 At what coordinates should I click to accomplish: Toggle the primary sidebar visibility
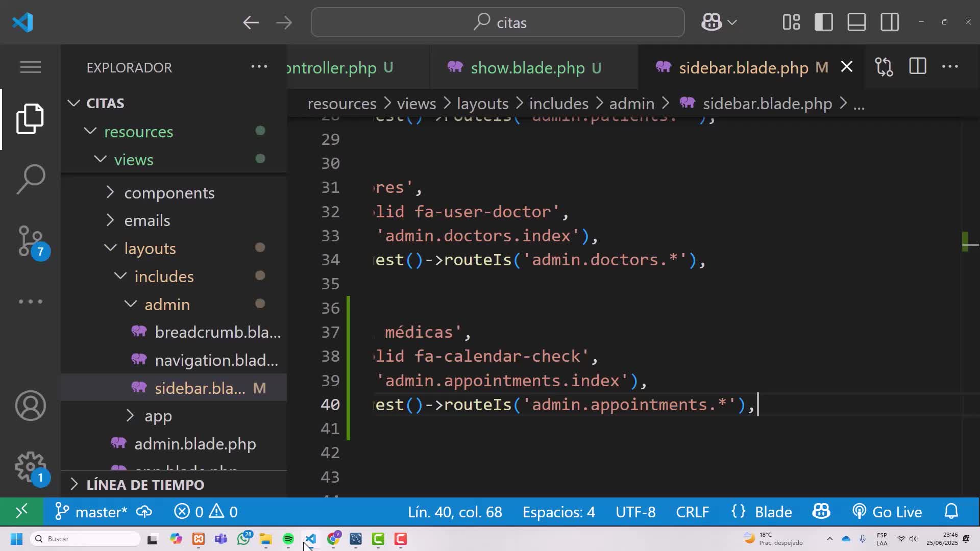824,22
